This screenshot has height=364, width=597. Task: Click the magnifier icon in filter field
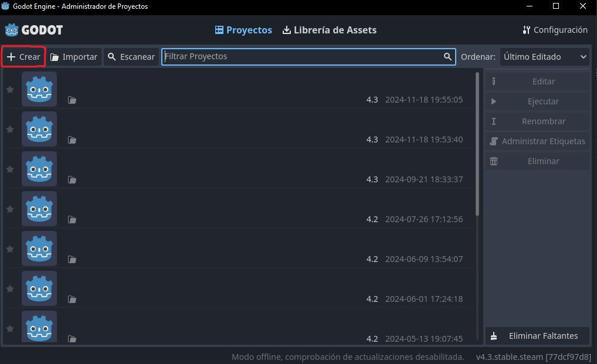coord(447,57)
